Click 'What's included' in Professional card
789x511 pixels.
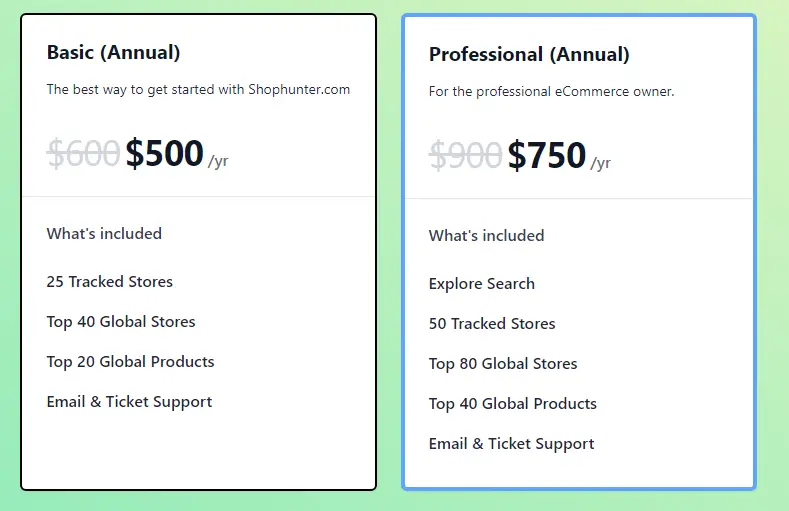click(487, 236)
